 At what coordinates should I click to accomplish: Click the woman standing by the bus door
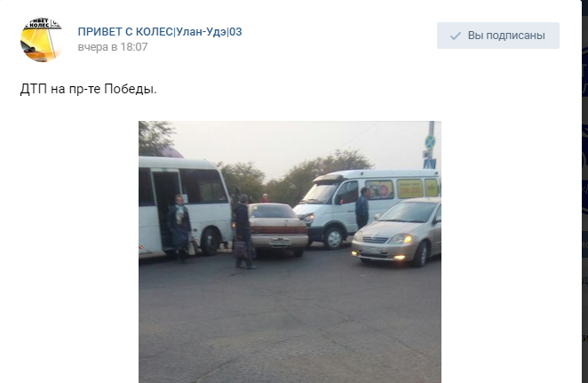179,227
